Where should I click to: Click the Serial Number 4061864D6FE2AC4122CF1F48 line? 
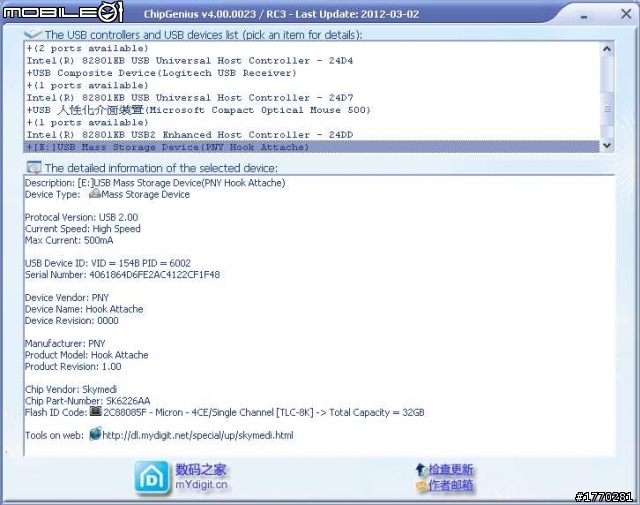[x=122, y=275]
